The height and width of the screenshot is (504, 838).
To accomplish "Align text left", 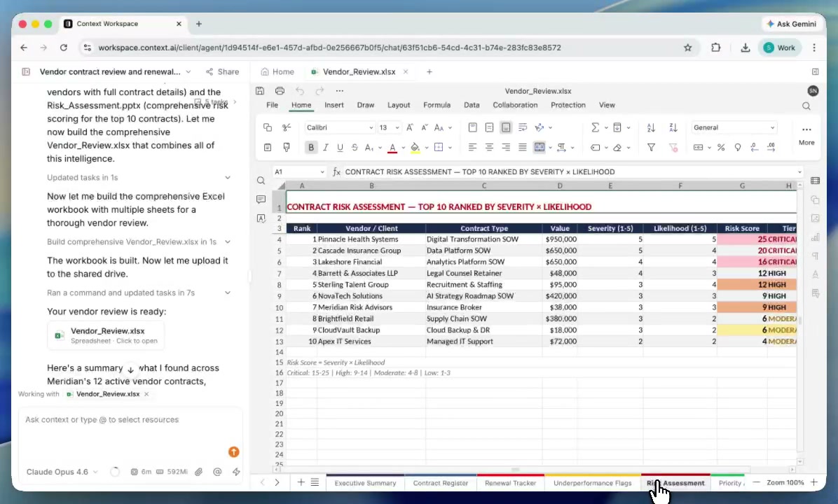I will [472, 148].
